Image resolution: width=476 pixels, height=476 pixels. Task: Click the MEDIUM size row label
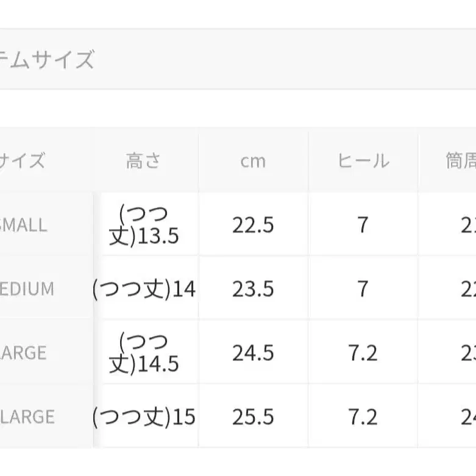[27, 288]
